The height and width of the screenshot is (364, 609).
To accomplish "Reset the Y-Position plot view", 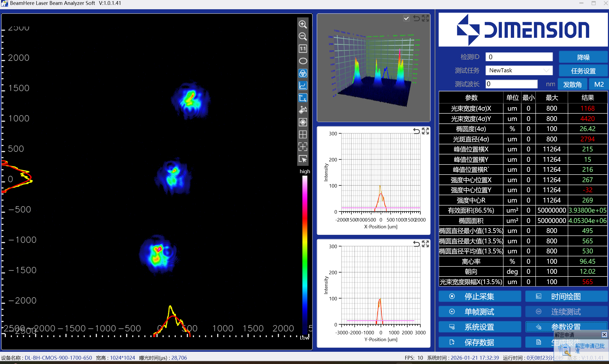I will (x=416, y=244).
